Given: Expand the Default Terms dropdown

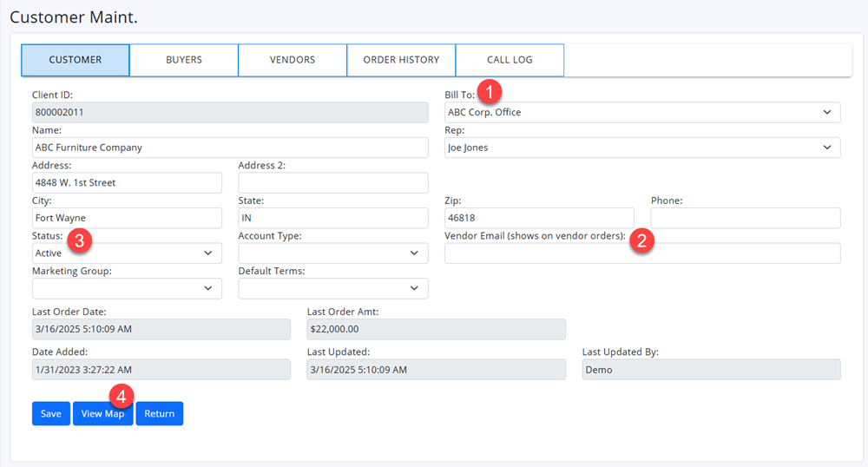Looking at the screenshot, I should (x=332, y=288).
